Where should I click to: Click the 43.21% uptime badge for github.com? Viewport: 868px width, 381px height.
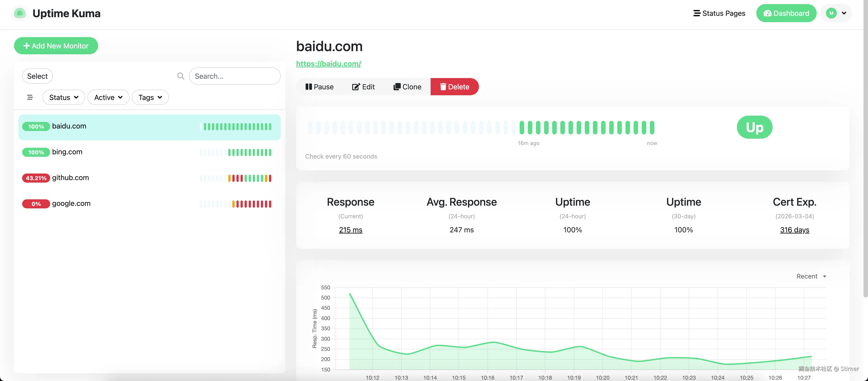[36, 178]
